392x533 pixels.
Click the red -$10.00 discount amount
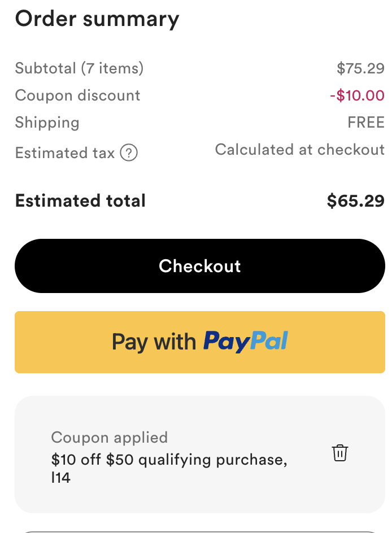pyautogui.click(x=357, y=95)
